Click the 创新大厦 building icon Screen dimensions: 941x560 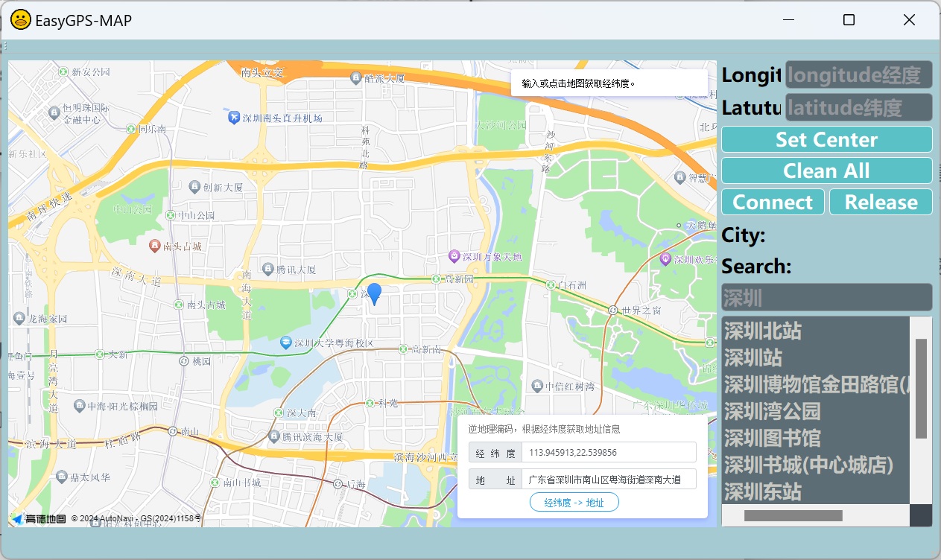pos(194,186)
